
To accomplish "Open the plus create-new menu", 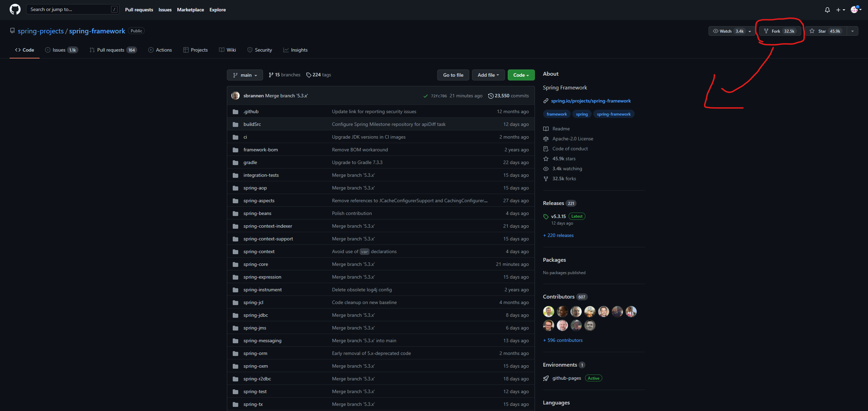I will coord(840,10).
